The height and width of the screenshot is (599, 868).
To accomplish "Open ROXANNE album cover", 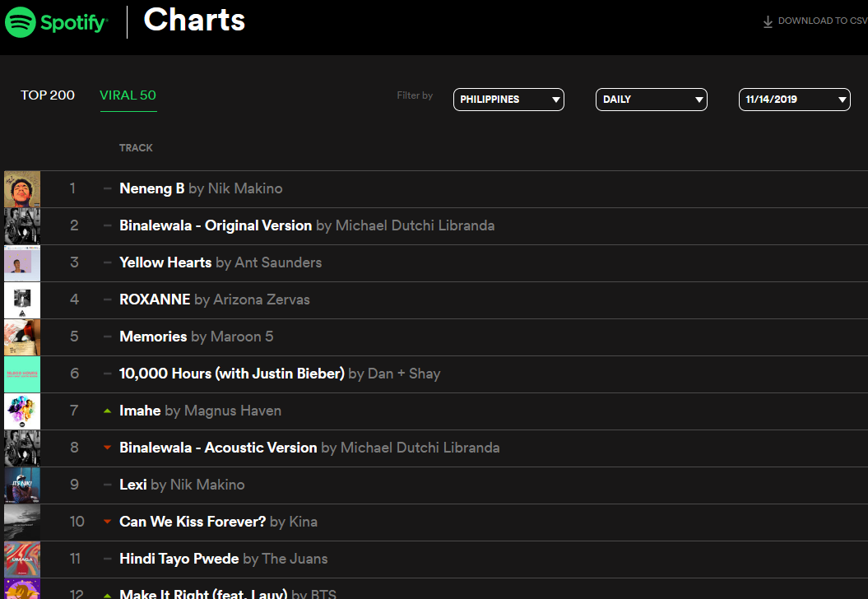I will click(x=22, y=300).
